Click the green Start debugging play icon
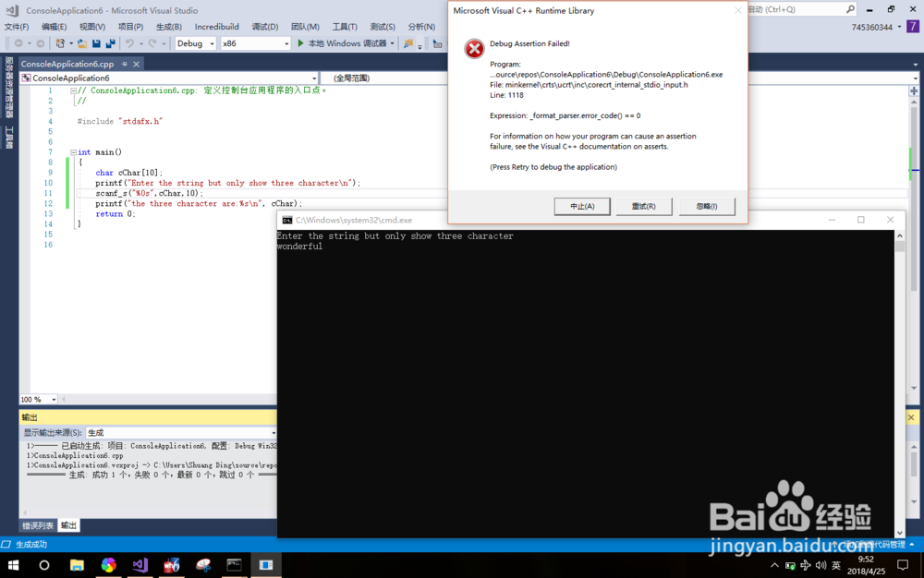The image size is (924, 578). (300, 43)
